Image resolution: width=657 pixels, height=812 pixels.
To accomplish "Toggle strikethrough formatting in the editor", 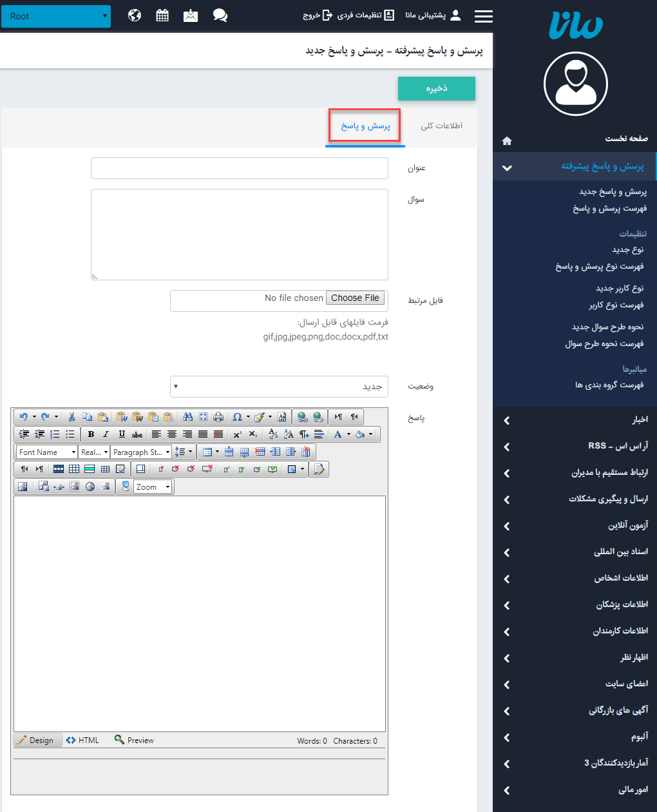I will [x=137, y=434].
